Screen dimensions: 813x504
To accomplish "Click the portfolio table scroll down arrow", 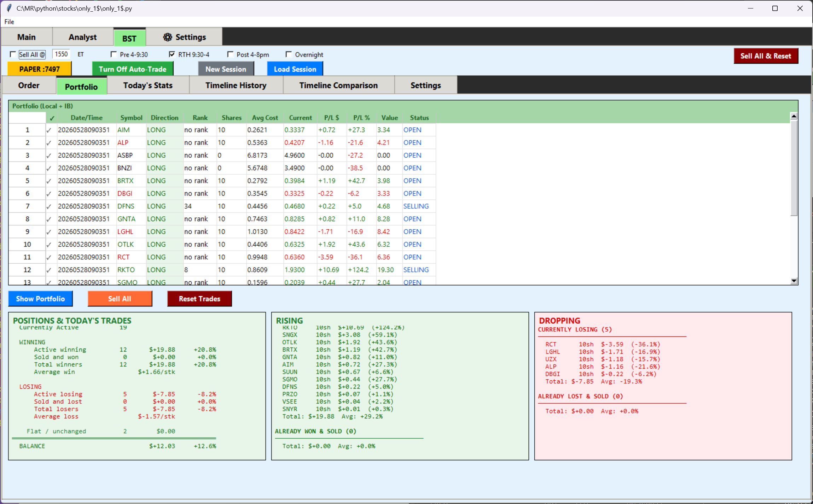I will point(794,281).
